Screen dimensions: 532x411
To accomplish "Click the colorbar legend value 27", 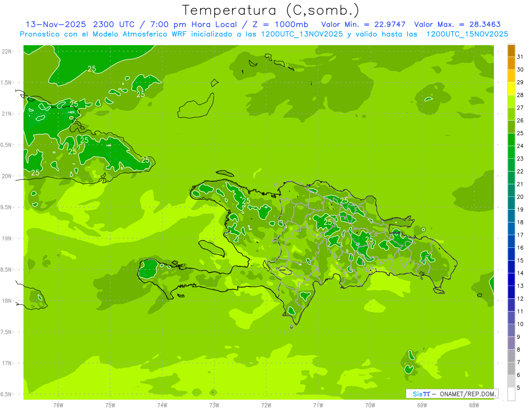I will click(520, 108).
